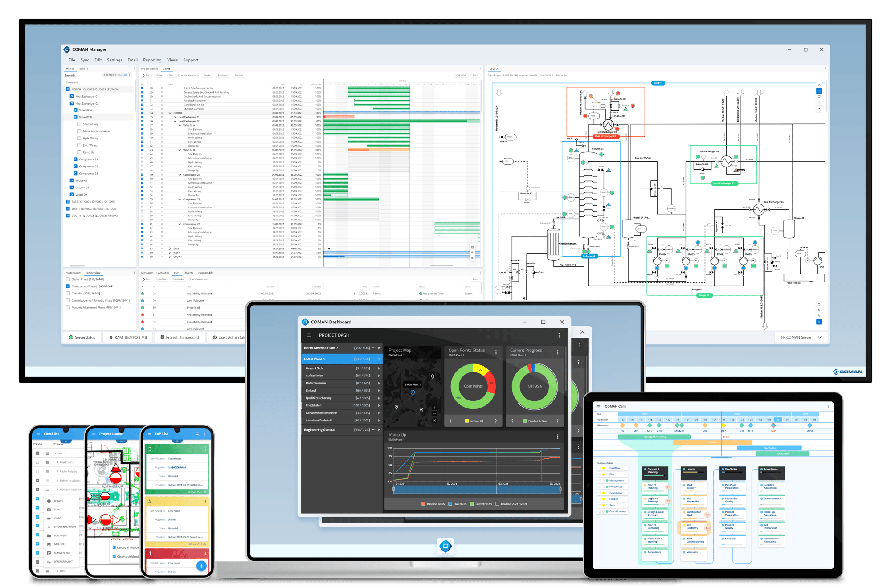Open Ramp Up card options

click(558, 437)
